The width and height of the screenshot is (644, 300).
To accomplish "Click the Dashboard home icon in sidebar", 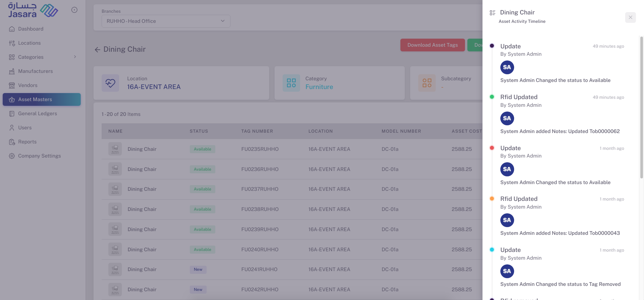I will [12, 29].
